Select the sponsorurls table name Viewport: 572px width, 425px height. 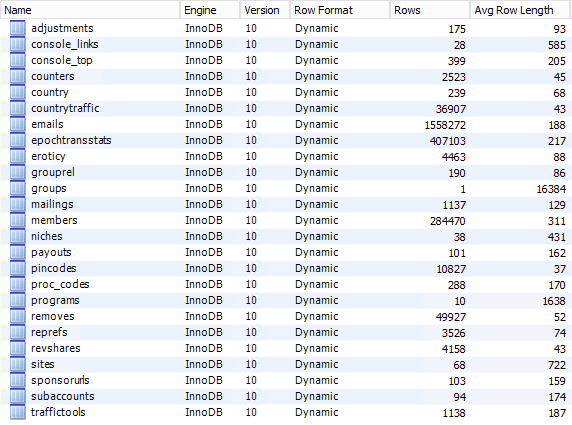tap(60, 380)
